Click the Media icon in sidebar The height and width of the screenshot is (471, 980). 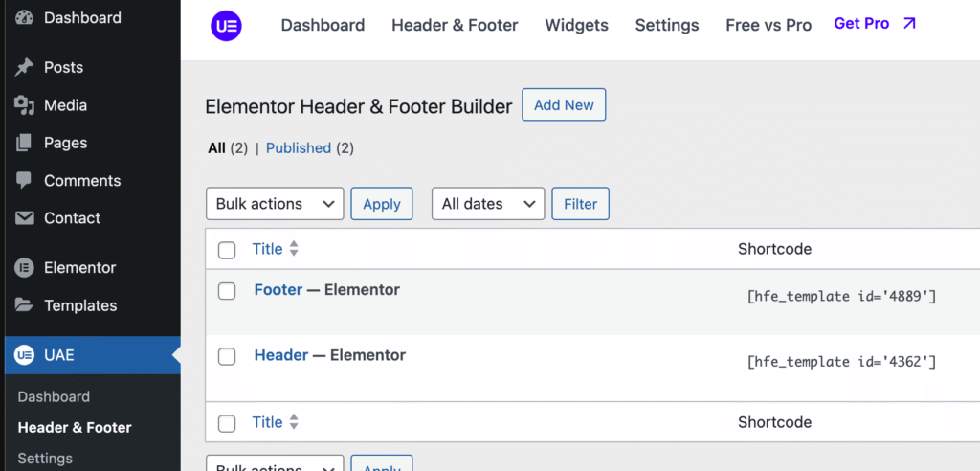click(x=25, y=105)
